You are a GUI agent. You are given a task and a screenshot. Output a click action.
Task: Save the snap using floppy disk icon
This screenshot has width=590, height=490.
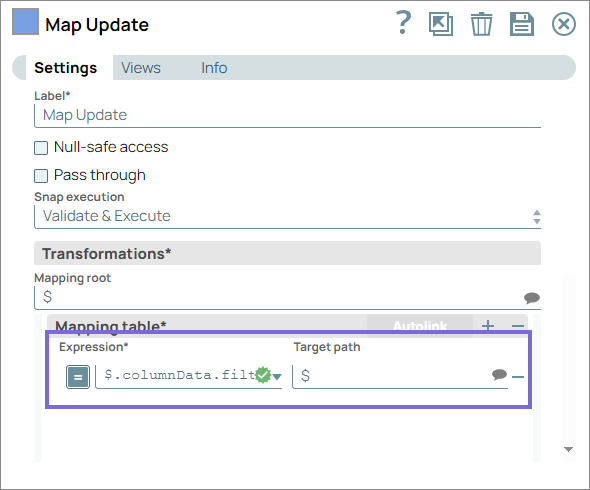(x=522, y=24)
